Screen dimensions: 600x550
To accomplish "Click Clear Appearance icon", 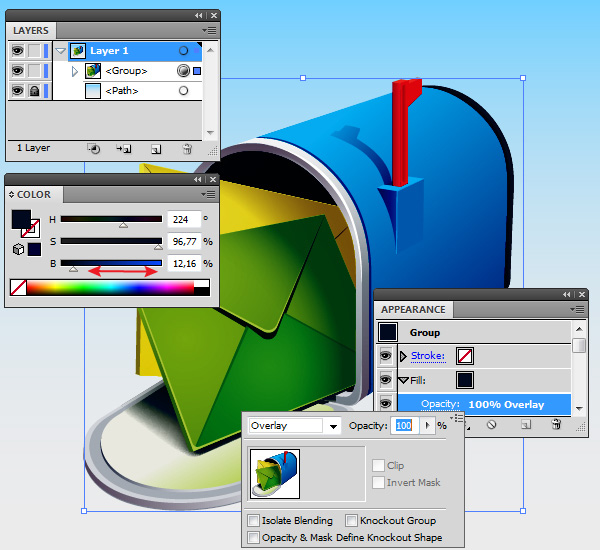I will [x=492, y=424].
